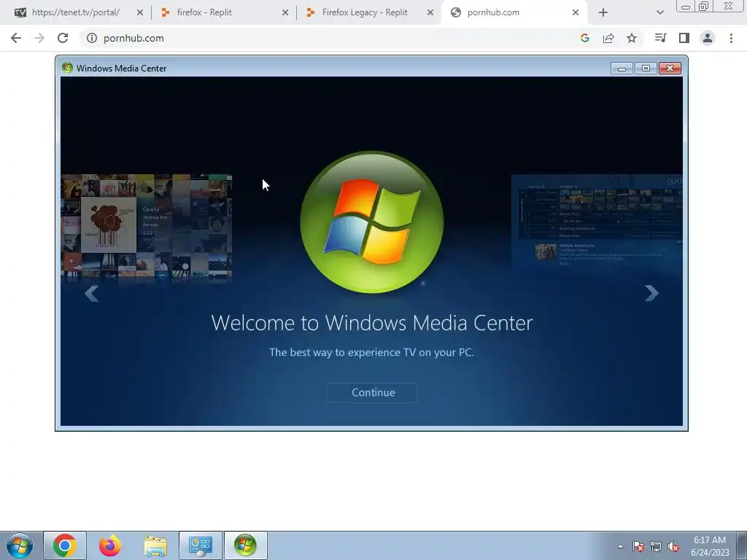Maximize the Windows Media Center window
The height and width of the screenshot is (560, 747).
(646, 69)
